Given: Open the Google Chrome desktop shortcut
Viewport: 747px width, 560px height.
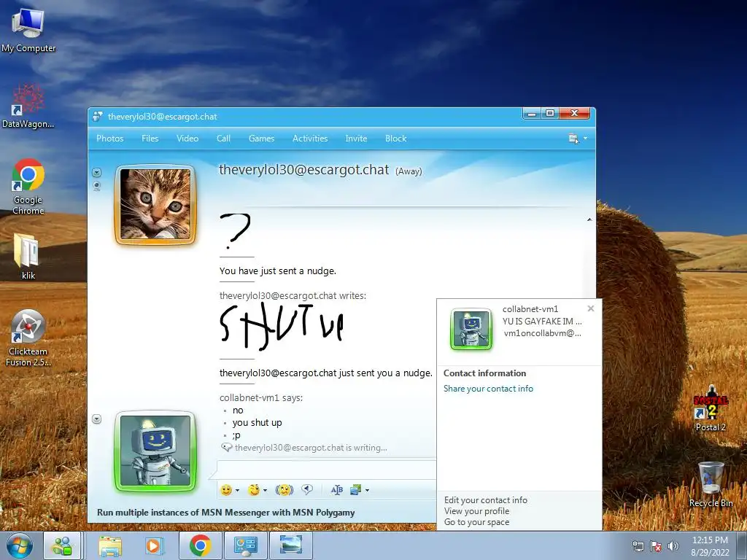Looking at the screenshot, I should [28, 187].
